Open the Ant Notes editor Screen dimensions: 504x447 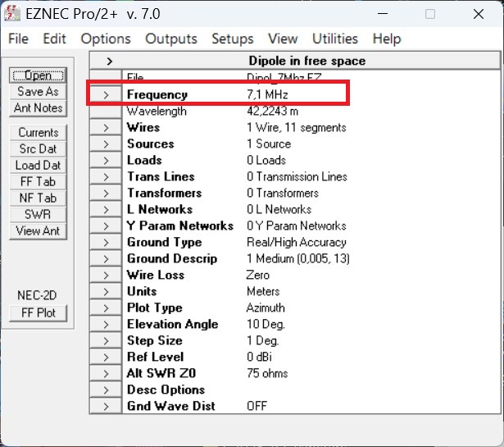click(x=38, y=108)
